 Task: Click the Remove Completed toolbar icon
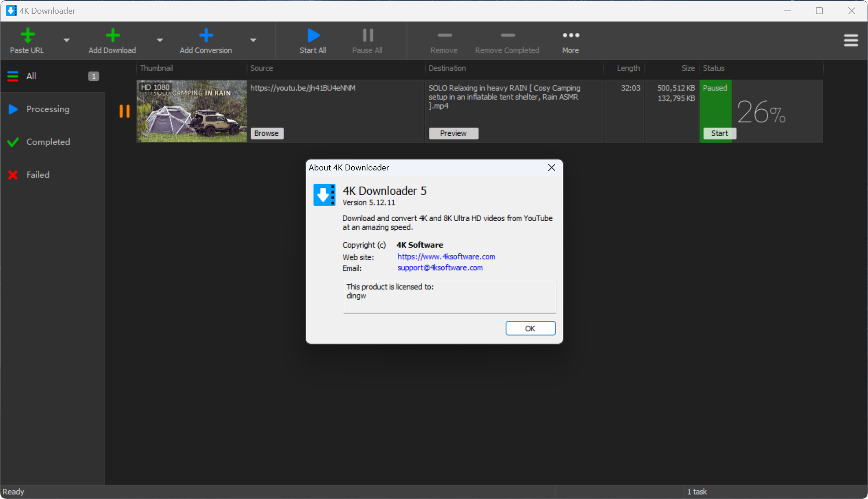(507, 36)
